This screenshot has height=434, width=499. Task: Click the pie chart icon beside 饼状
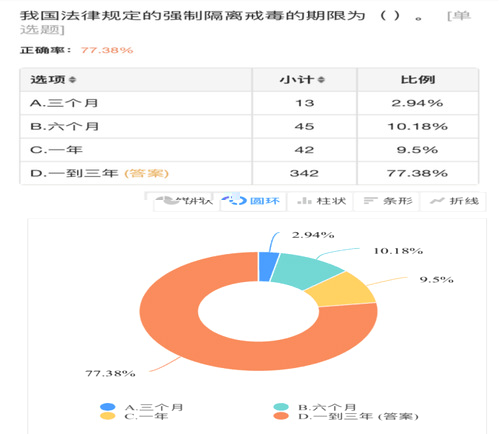(x=166, y=201)
